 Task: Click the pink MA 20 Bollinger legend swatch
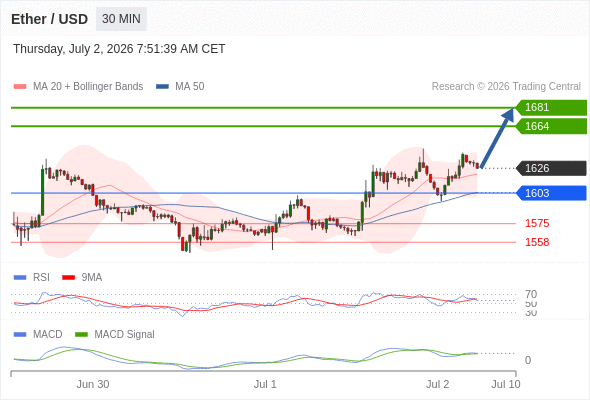[20, 87]
